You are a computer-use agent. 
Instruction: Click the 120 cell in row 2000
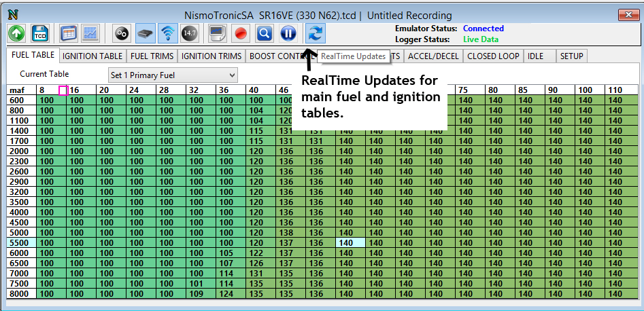point(260,151)
